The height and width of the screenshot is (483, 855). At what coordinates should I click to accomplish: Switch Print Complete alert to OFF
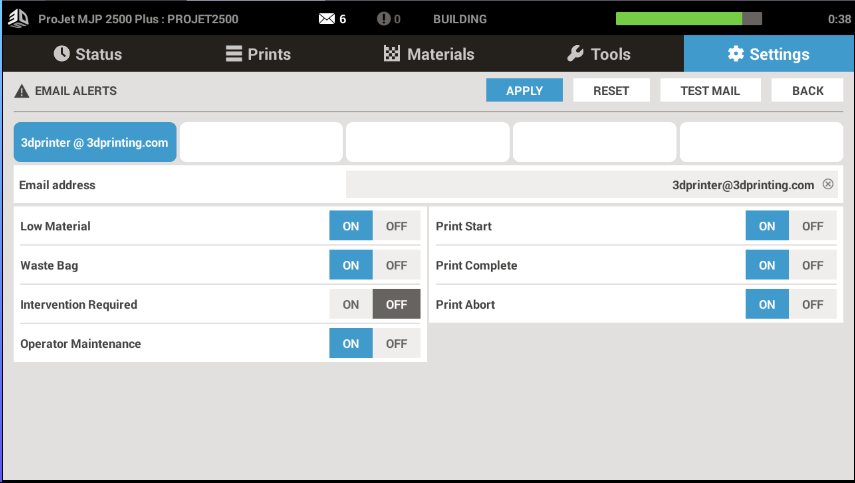[x=812, y=266]
